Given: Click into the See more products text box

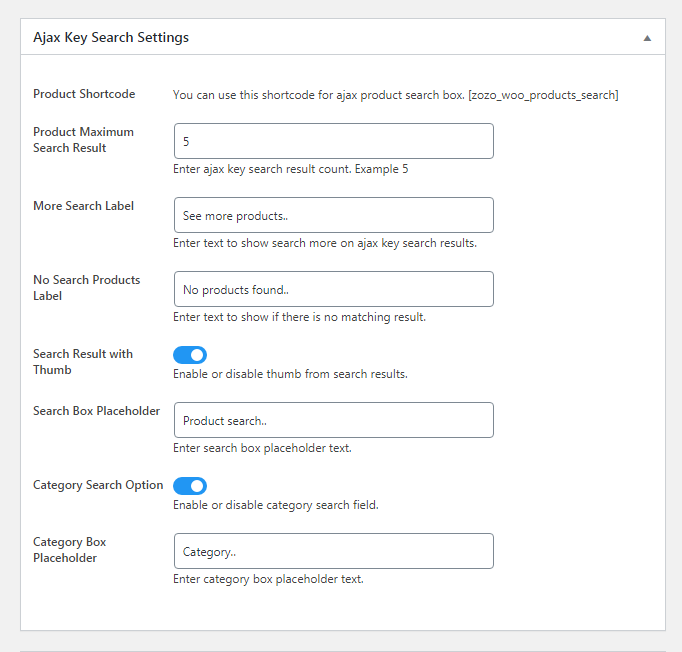Looking at the screenshot, I should click(334, 215).
